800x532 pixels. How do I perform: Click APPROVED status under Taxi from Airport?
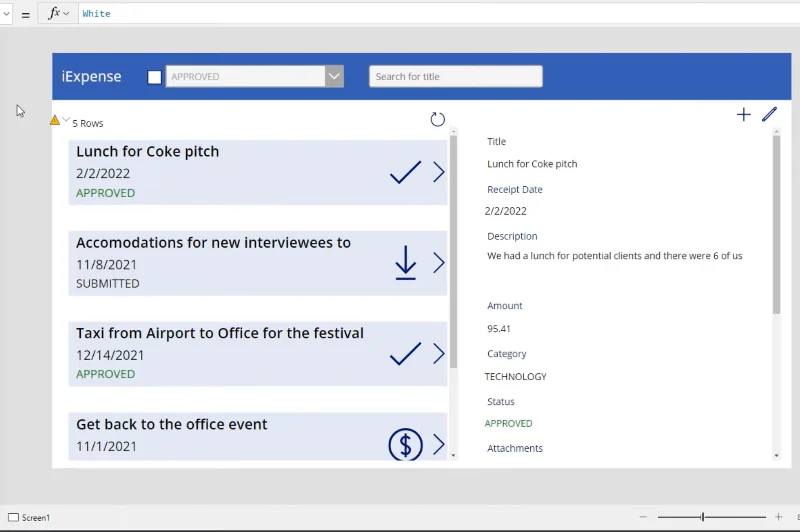[x=106, y=374]
